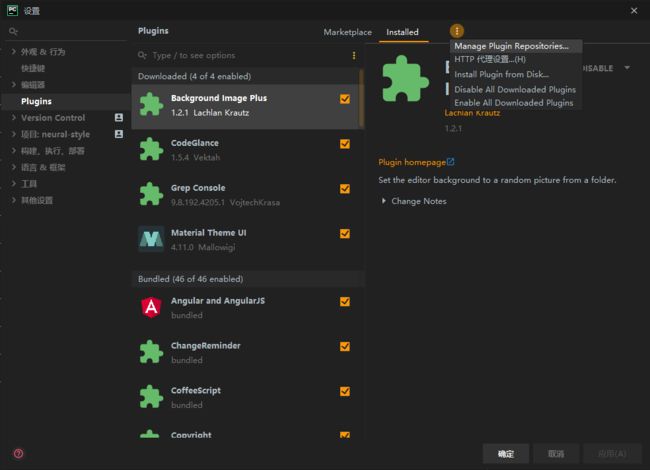The height and width of the screenshot is (470, 650).
Task: Select 快捷键 in the settings tree
Action: click(33, 68)
